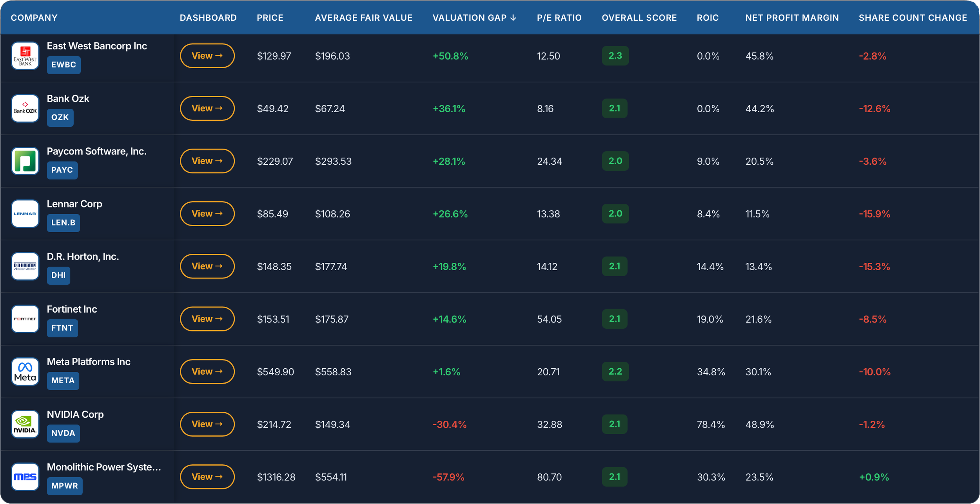Viewport: 980px width, 504px height.
Task: Sort by Net Profit Margin header
Action: tap(792, 18)
